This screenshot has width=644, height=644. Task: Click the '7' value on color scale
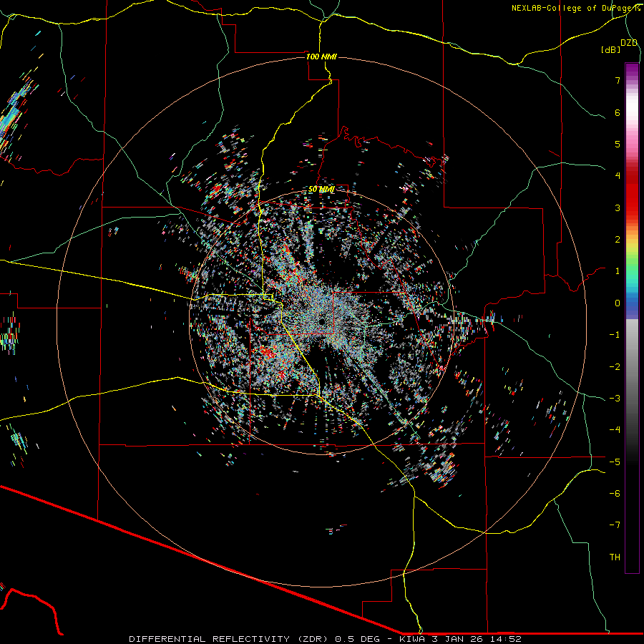(618, 80)
